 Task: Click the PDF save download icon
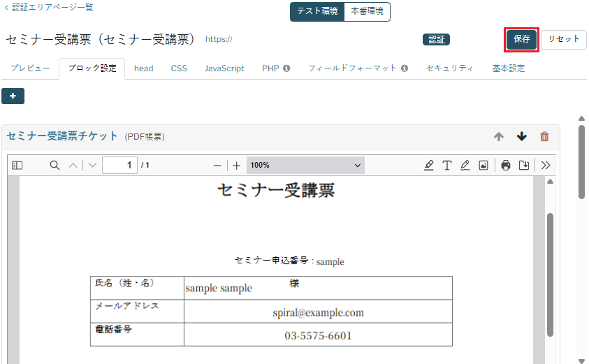[523, 166]
